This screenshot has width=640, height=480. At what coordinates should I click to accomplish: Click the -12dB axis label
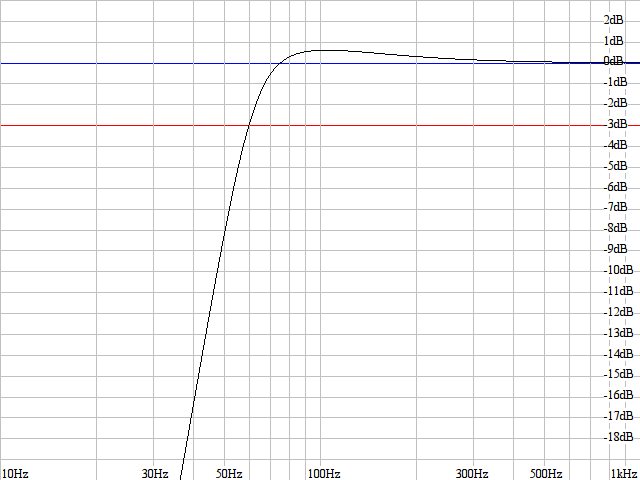click(618, 312)
